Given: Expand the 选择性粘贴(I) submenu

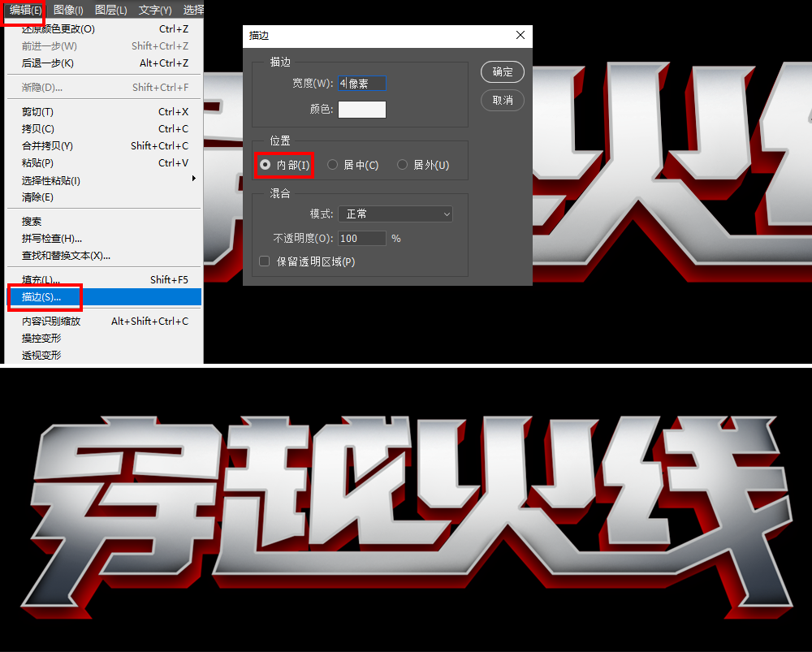Looking at the screenshot, I should point(104,180).
